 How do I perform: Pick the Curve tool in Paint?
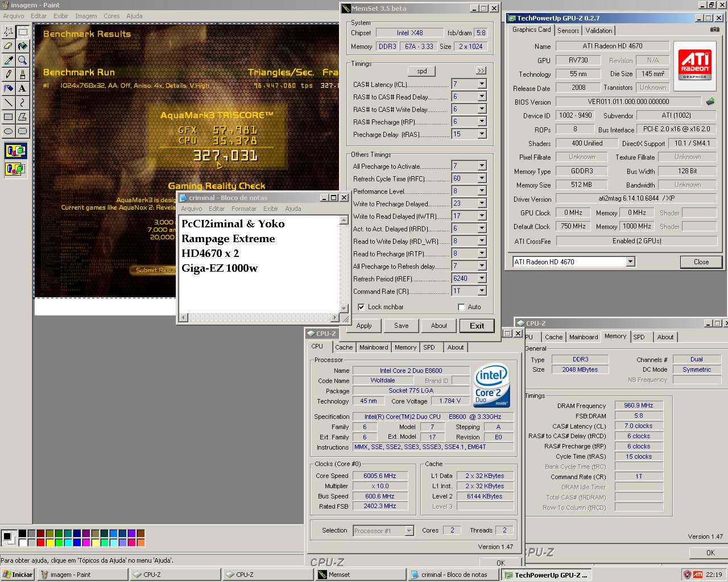23,103
